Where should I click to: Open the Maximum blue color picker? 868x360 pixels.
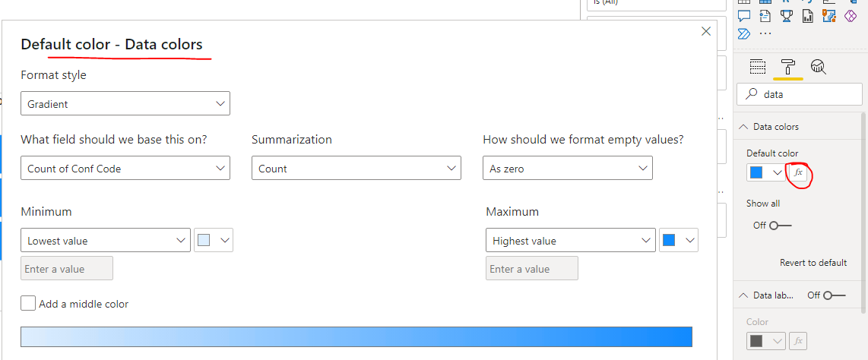(679, 240)
